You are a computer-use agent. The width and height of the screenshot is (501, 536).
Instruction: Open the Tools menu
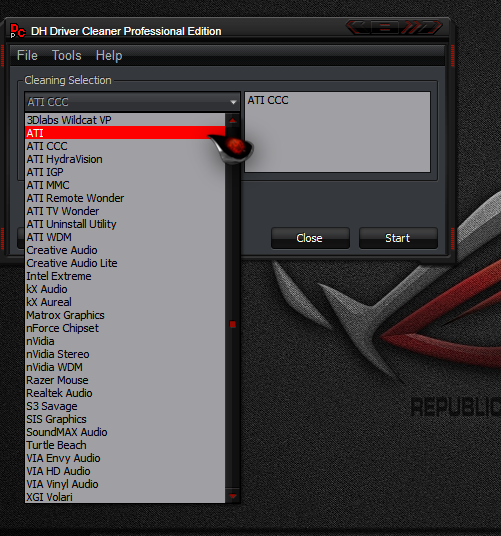(x=67, y=55)
